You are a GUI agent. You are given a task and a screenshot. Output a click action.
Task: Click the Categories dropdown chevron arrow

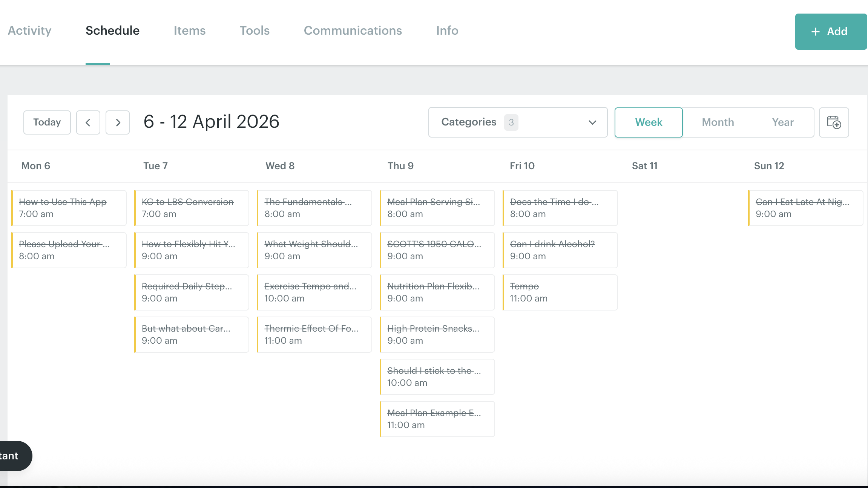coord(592,122)
